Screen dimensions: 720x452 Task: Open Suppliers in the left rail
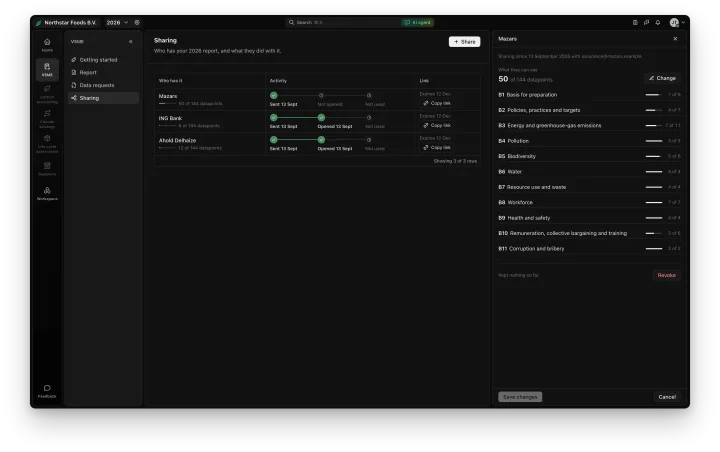(47, 169)
